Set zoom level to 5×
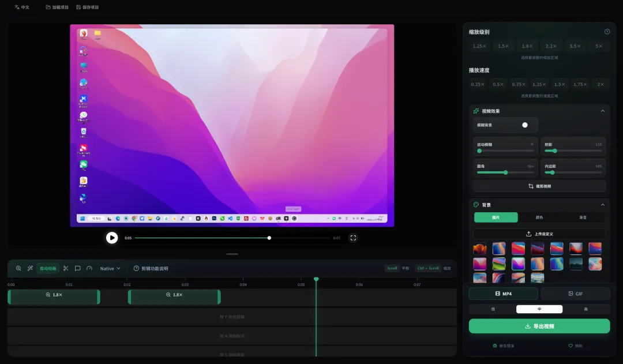Viewport: 623px width, 364px height. point(599,46)
